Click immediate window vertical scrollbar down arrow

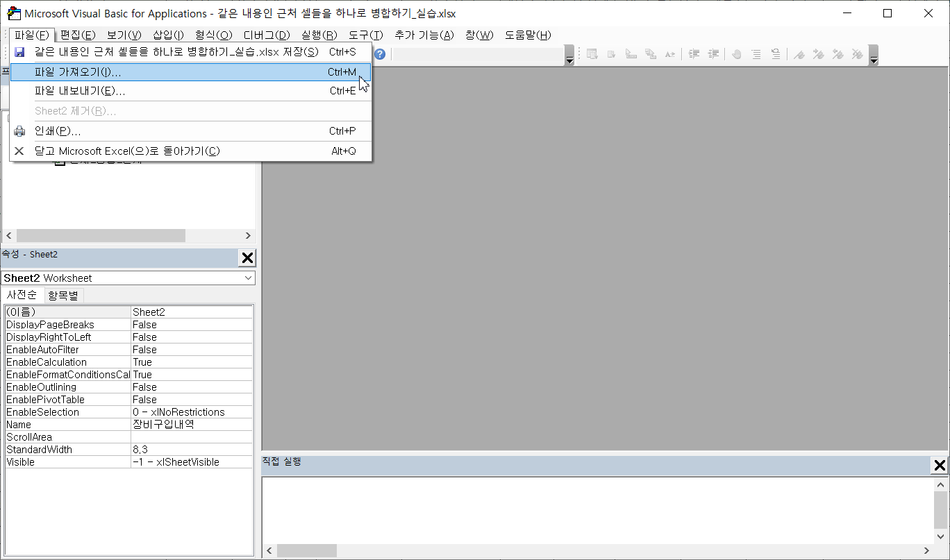[940, 536]
